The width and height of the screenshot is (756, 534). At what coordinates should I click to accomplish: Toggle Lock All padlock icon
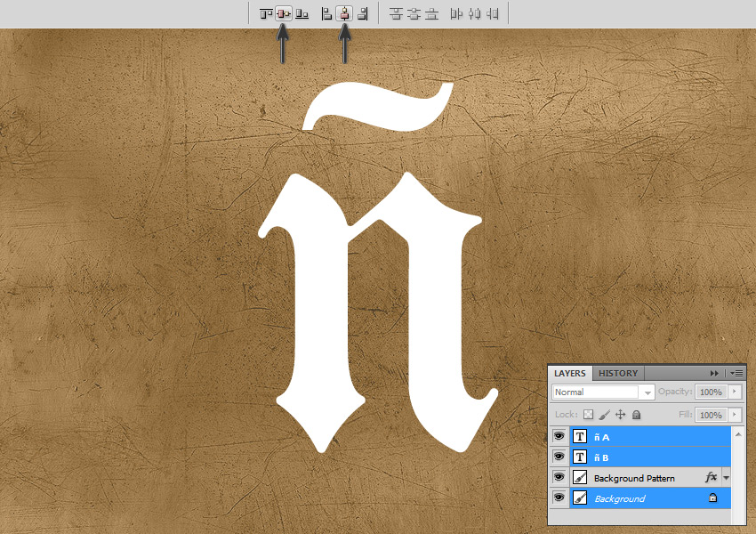[x=637, y=415]
